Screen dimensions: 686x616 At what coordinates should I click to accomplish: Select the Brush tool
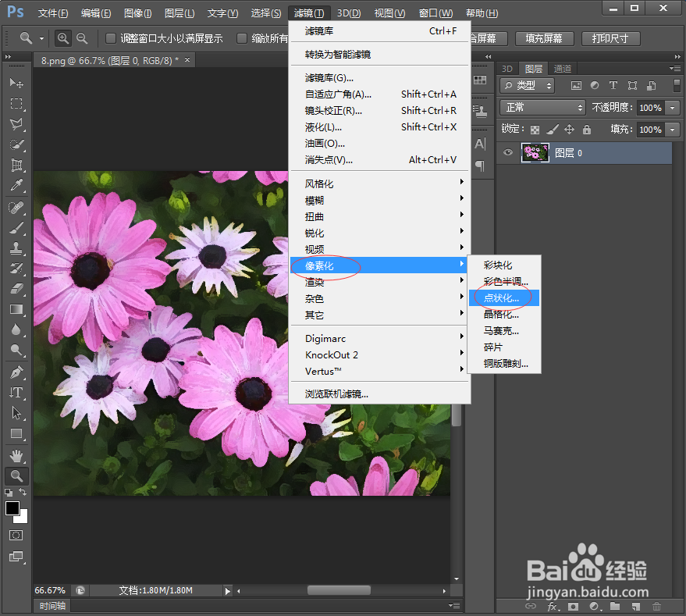(x=16, y=228)
